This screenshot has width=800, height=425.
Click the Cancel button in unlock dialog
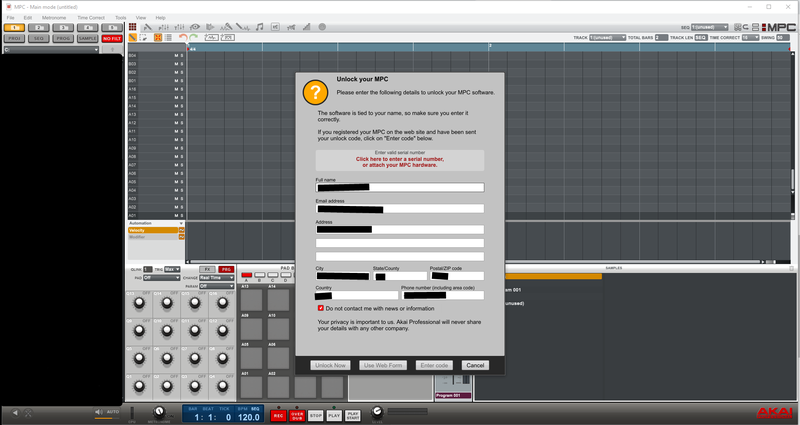pos(475,365)
